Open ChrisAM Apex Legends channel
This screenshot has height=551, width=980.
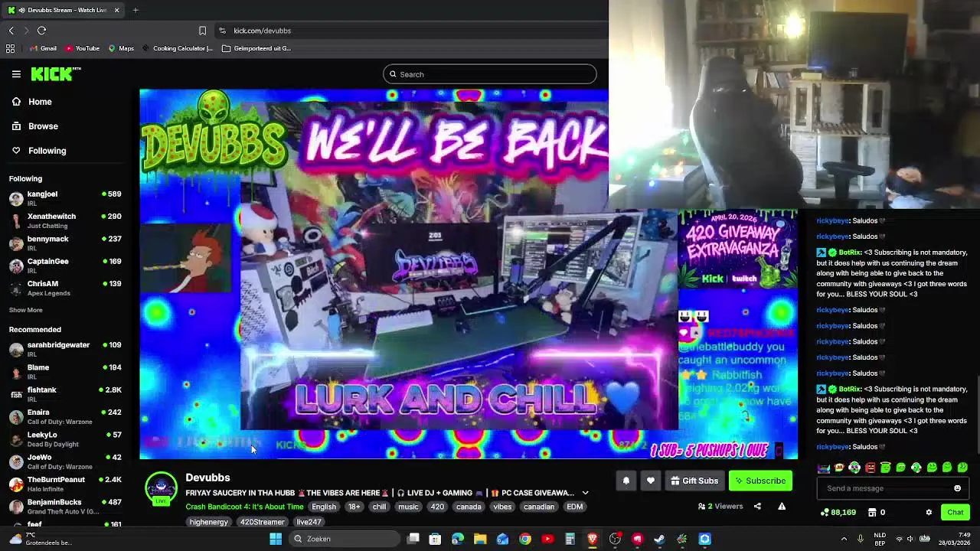(x=65, y=288)
